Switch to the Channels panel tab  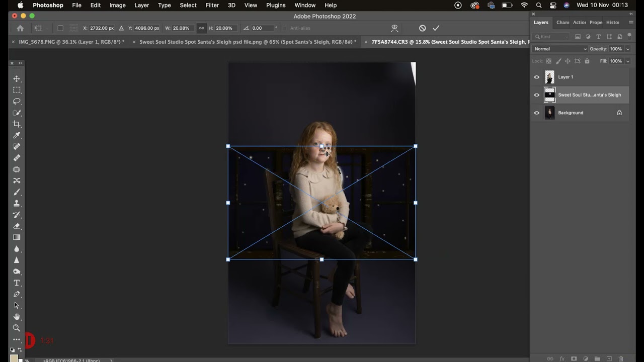[562, 23]
